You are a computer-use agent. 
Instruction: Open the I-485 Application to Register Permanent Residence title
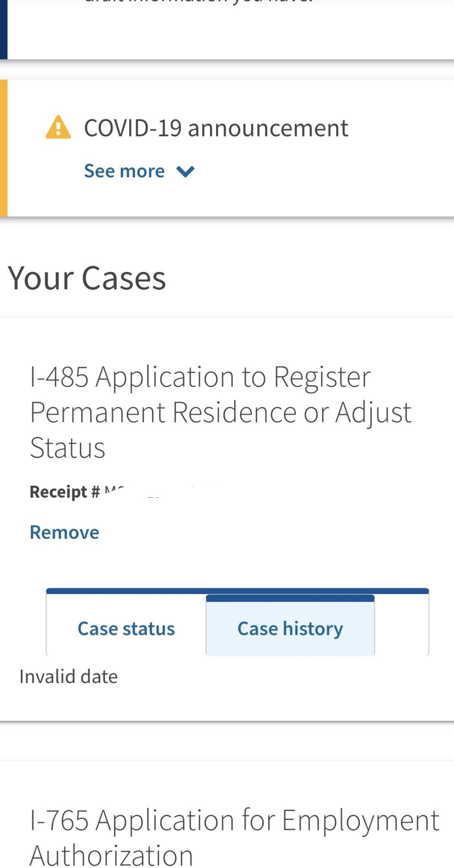[221, 412]
